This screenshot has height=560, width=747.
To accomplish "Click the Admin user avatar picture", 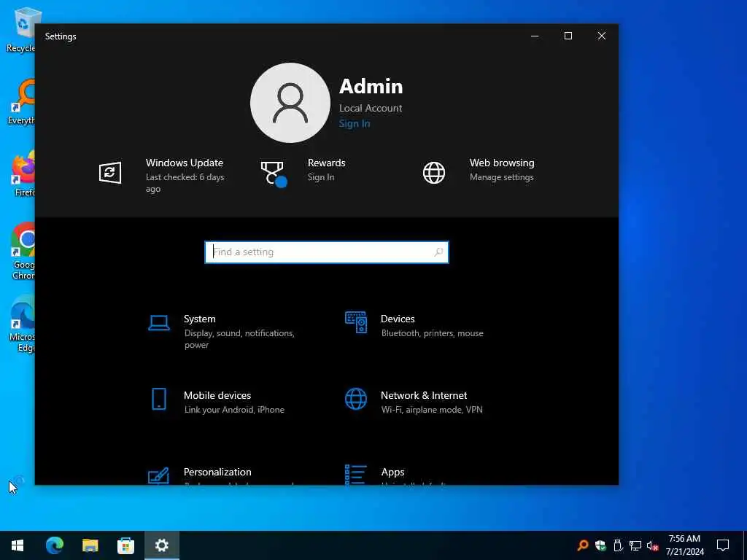I will pos(290,103).
